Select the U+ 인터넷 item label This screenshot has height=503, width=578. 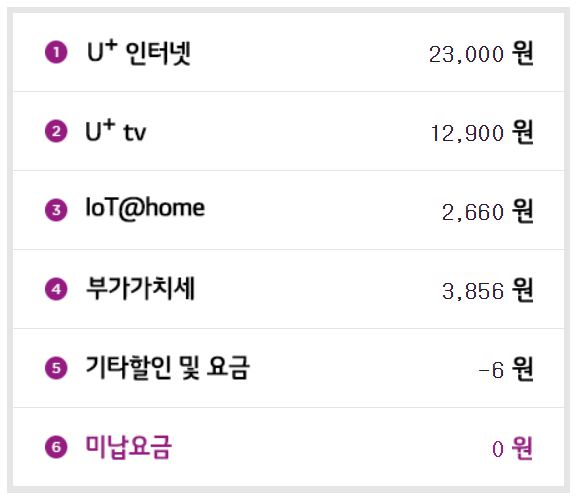139,52
